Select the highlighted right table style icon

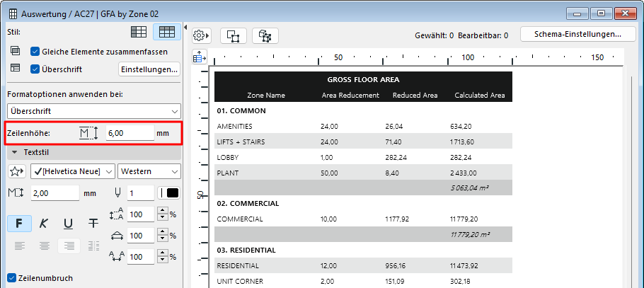point(167,32)
